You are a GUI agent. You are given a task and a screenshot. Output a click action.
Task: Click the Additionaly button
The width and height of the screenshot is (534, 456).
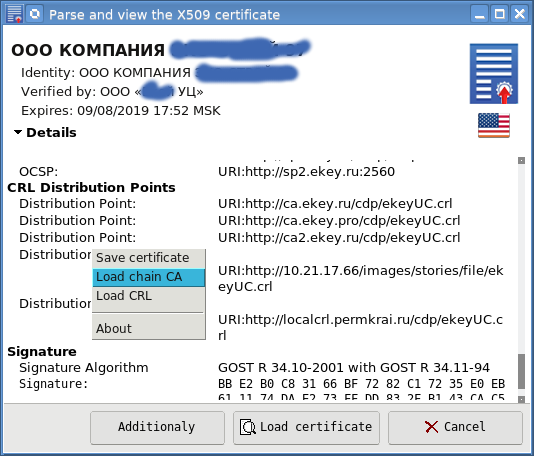coord(157,427)
